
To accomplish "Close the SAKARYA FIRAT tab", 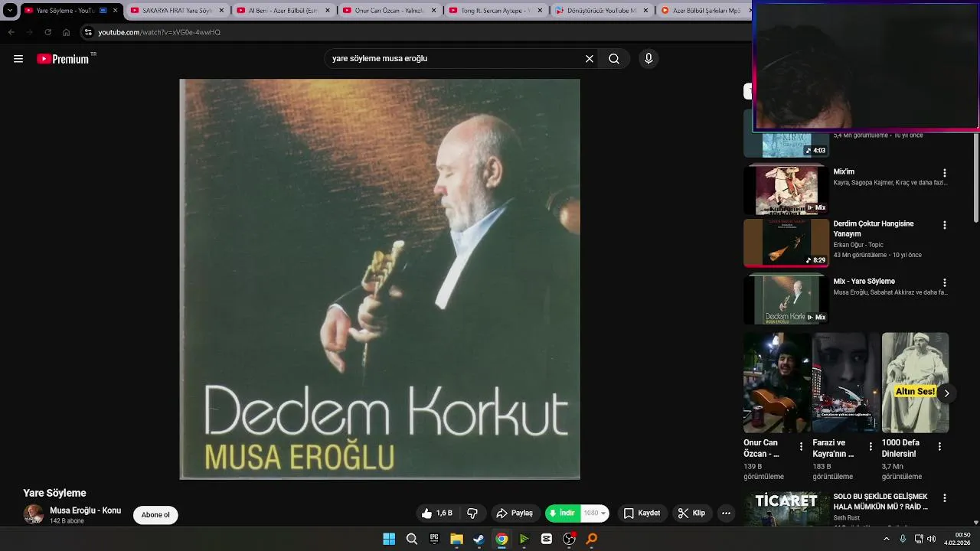I will (222, 11).
